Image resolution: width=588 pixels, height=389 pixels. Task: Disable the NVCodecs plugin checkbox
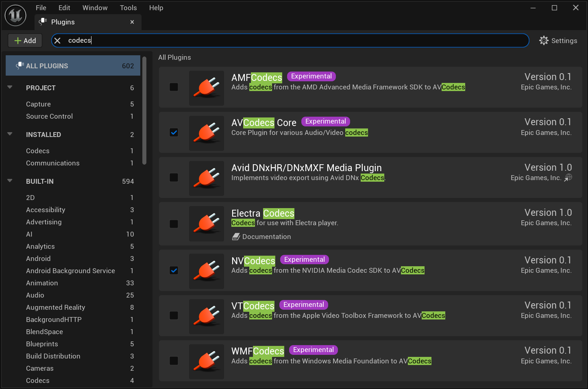(174, 270)
